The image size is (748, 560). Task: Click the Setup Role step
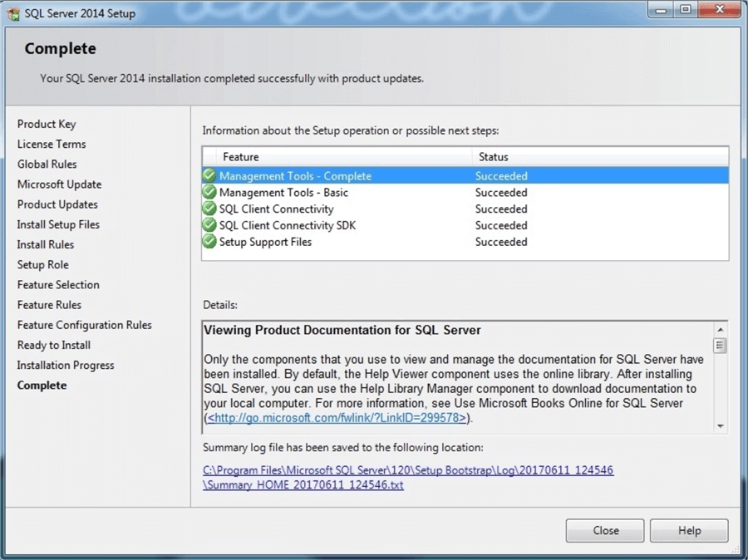pyautogui.click(x=43, y=264)
